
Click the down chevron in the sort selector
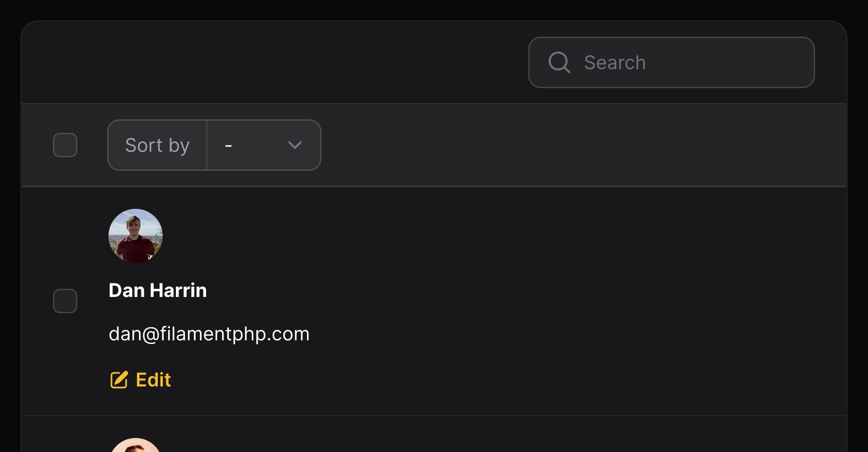click(x=295, y=145)
